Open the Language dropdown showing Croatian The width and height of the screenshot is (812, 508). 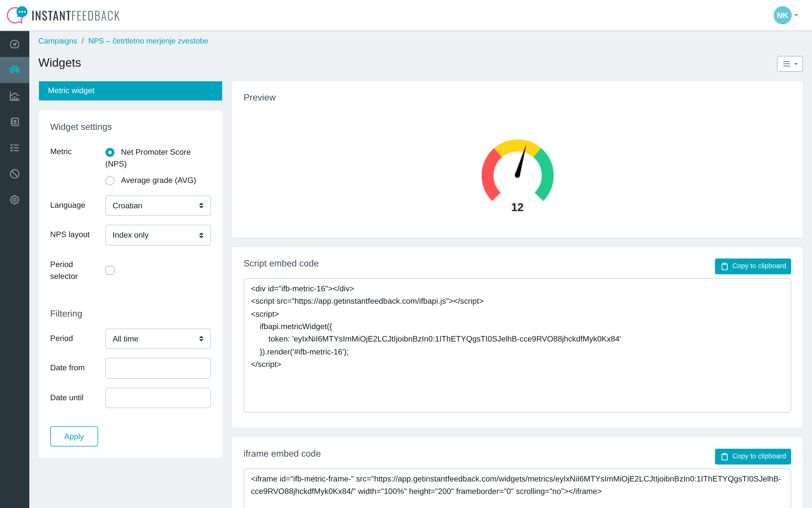158,206
